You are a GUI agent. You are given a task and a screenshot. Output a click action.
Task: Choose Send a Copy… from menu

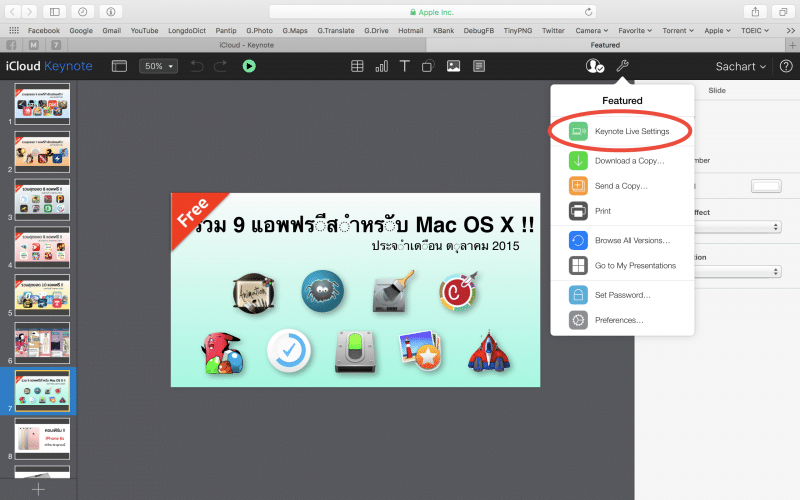point(622,186)
